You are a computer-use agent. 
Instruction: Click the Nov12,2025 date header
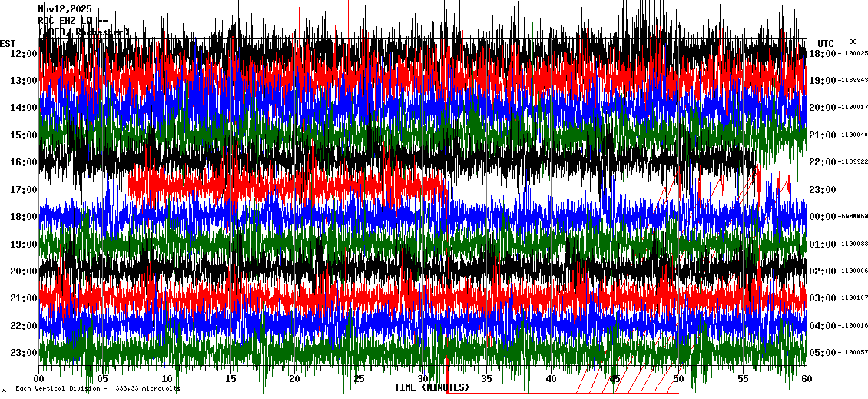[65, 9]
